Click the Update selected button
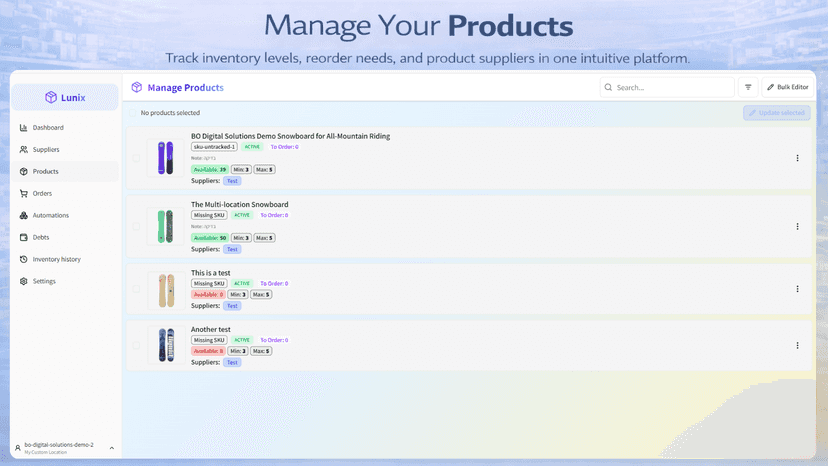Image resolution: width=828 pixels, height=466 pixels. tap(776, 113)
